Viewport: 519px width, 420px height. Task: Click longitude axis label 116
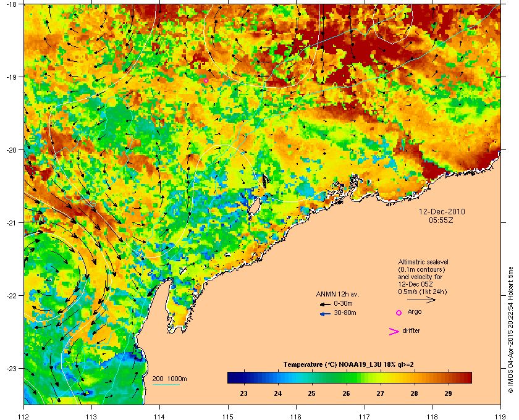(296, 416)
